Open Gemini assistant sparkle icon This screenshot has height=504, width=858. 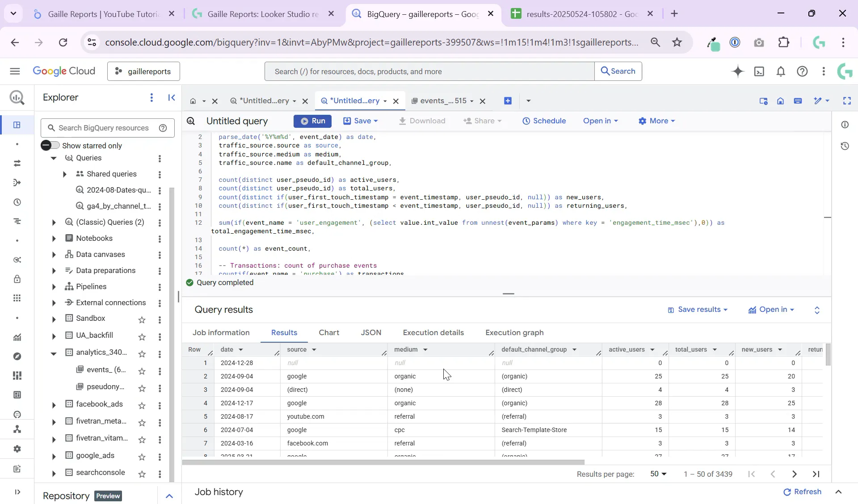738,71
